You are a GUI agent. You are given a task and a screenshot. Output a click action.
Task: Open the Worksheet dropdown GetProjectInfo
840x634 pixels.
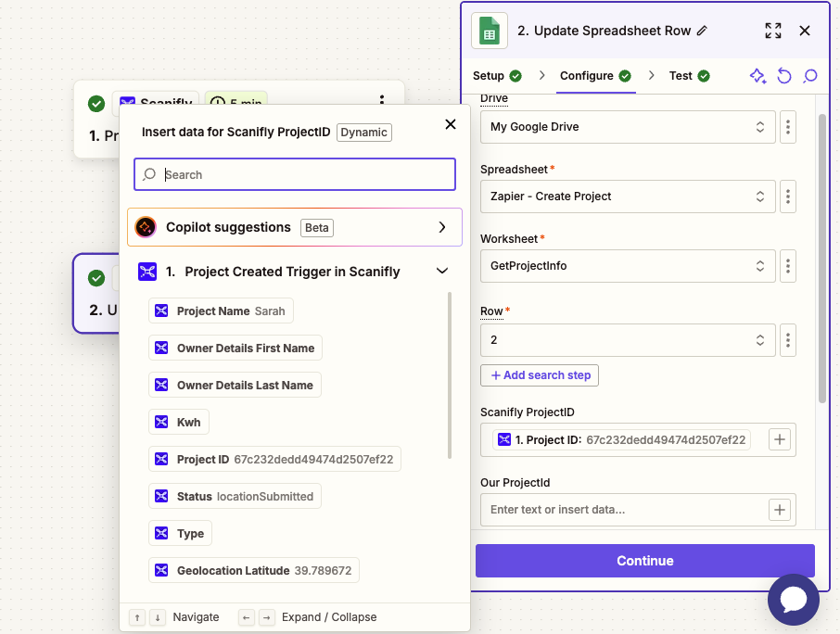coord(628,266)
